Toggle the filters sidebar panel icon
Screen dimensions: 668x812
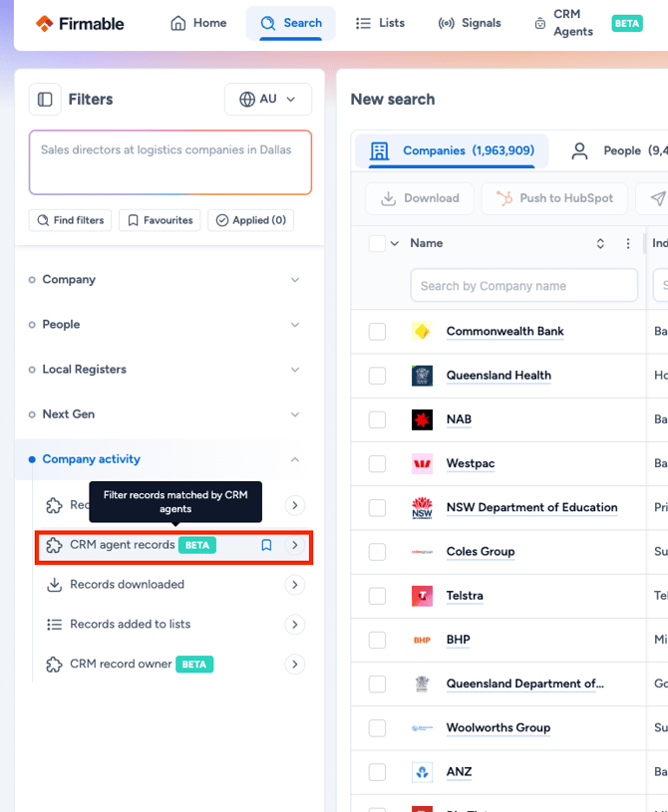[x=45, y=99]
